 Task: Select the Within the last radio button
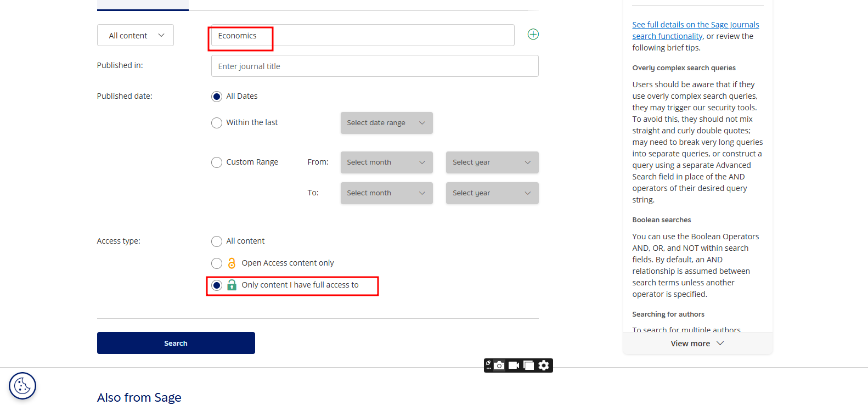[217, 123]
